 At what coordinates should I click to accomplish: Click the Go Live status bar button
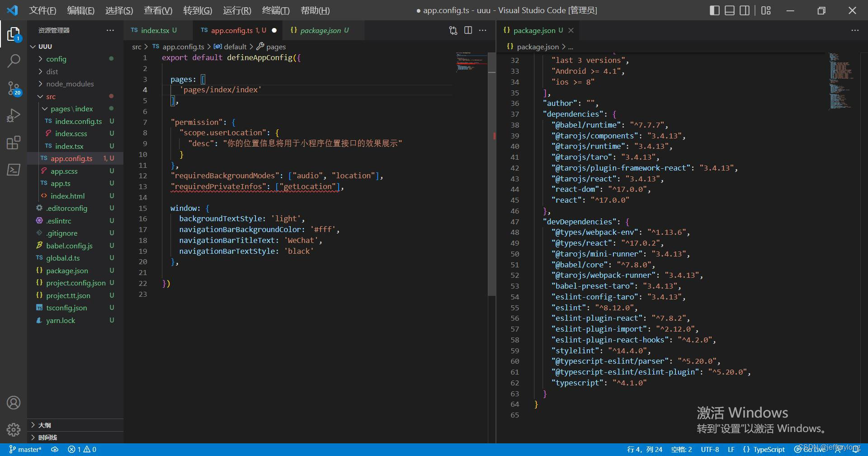tap(810, 449)
